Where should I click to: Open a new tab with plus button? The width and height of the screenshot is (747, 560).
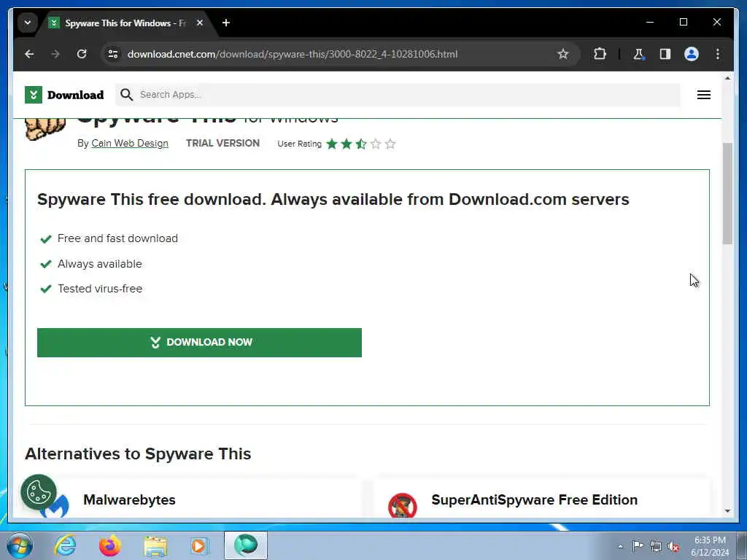226,23
